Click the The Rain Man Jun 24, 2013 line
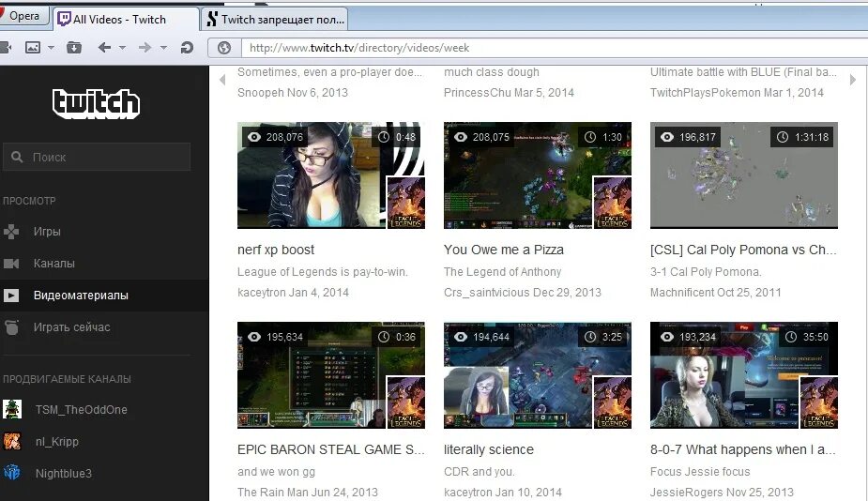868x501 pixels. point(308,493)
